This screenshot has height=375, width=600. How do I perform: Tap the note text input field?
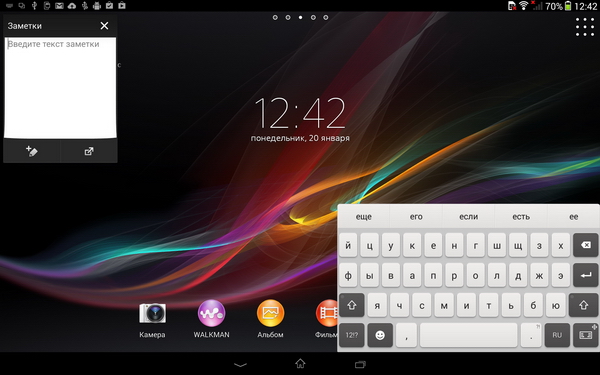[60, 88]
